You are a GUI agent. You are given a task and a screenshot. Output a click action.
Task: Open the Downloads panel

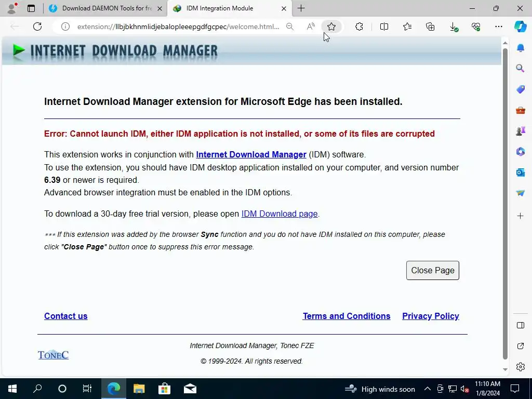tap(453, 26)
